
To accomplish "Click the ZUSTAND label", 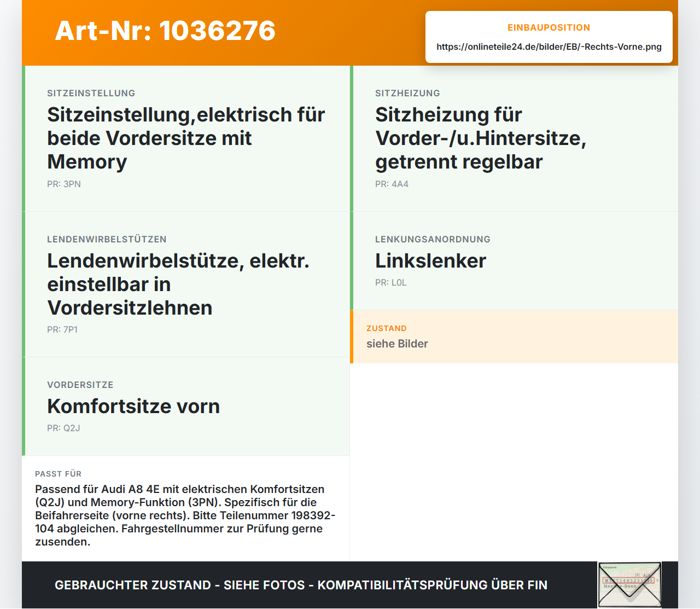I will tap(387, 328).
